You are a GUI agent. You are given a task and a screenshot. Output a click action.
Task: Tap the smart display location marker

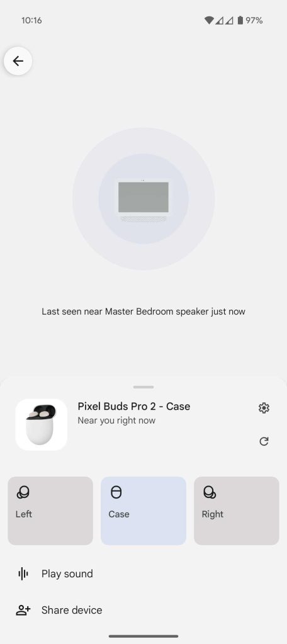143,200
